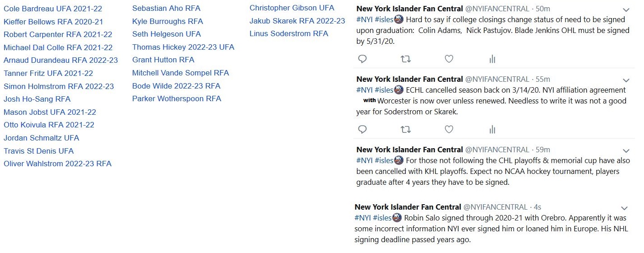The width and height of the screenshot is (644, 253).
Task: Retweet the college closings tweet
Action: click(406, 59)
